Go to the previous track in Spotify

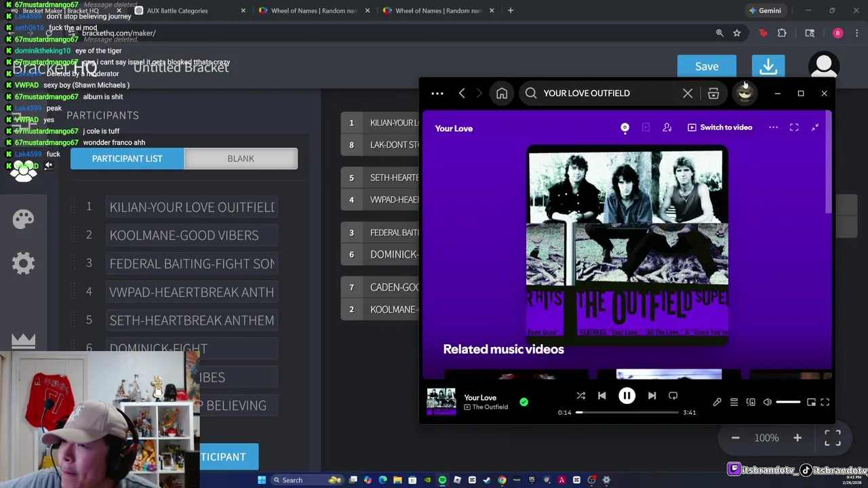tap(601, 396)
